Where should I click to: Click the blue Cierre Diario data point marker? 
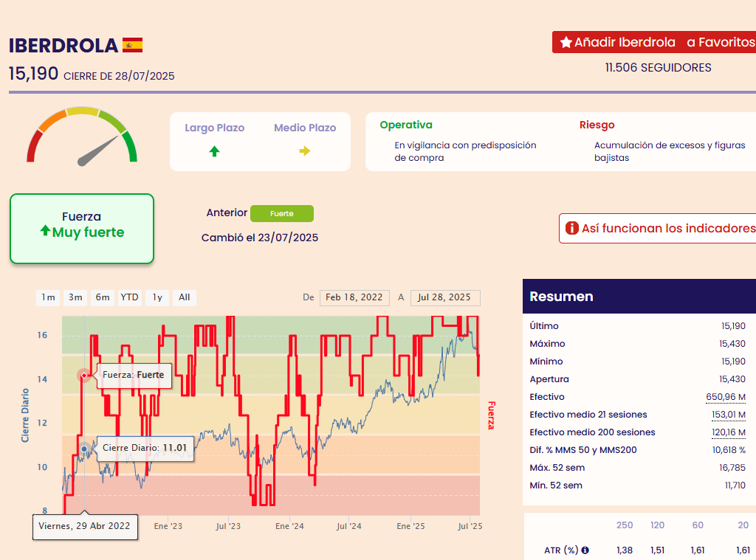coord(84,449)
